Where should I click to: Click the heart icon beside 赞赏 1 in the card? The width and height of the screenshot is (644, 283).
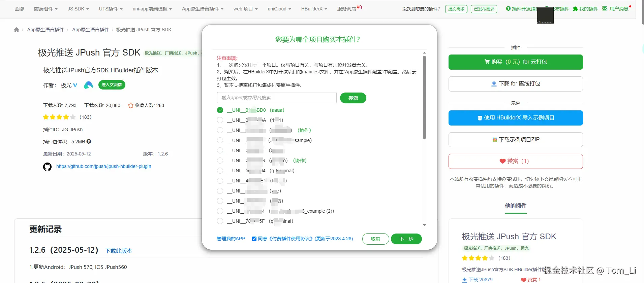coord(523,280)
